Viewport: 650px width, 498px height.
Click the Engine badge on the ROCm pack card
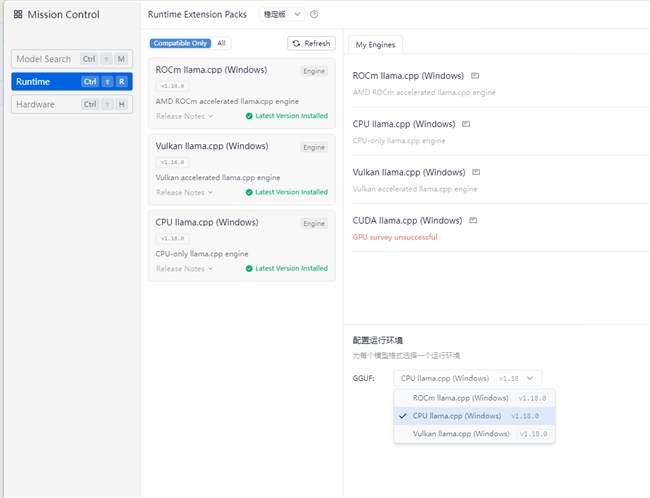click(314, 71)
